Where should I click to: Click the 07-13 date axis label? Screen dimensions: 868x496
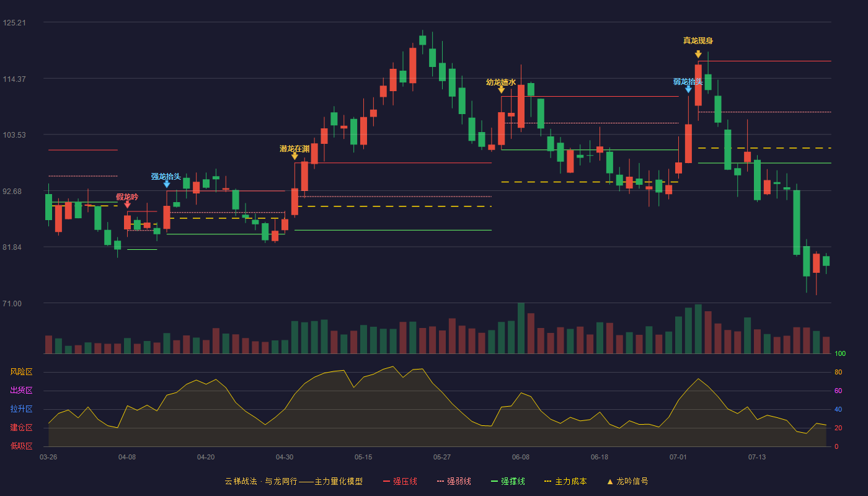click(757, 457)
